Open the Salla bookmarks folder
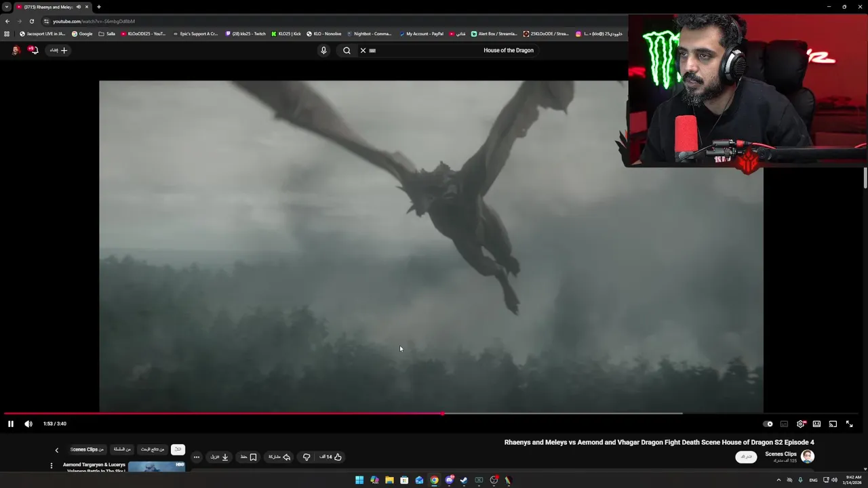 (x=107, y=33)
